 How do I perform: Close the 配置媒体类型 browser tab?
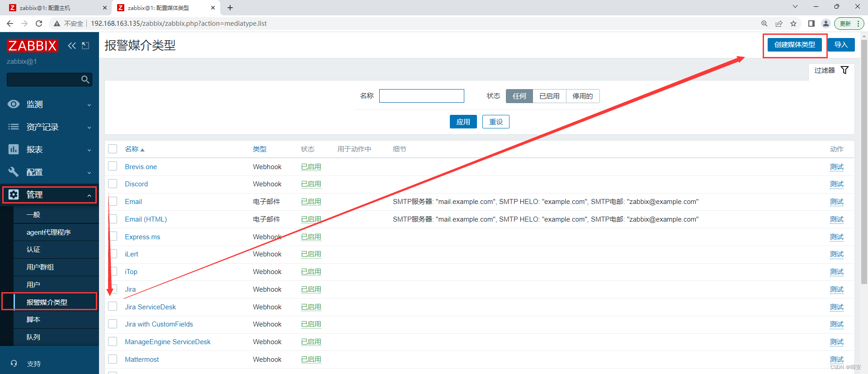click(x=213, y=8)
